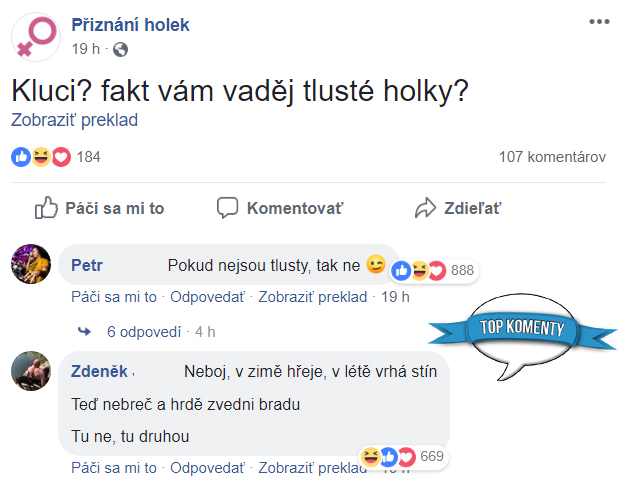Image resolution: width=619 pixels, height=477 pixels.
Task: Click Zdeněk's profile picture
Action: tap(31, 373)
